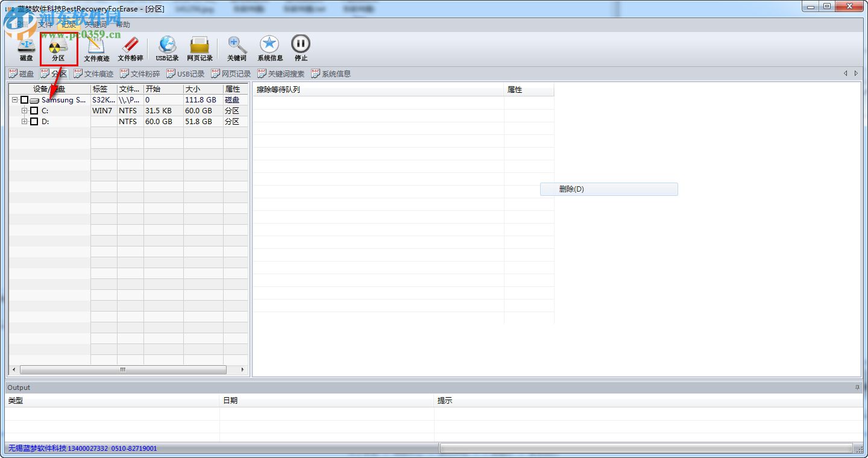Open the USB记录 records tool

(x=166, y=47)
